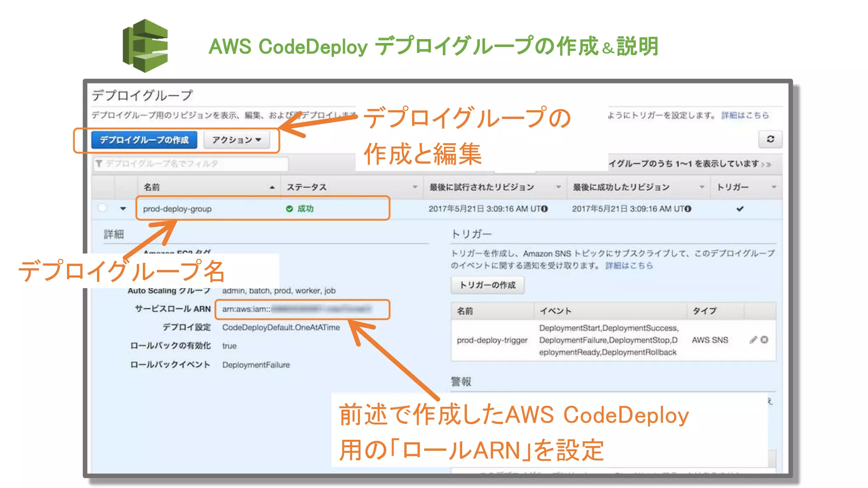Open the ステータス column dropdown
The width and height of the screenshot is (868, 488).
click(x=415, y=187)
